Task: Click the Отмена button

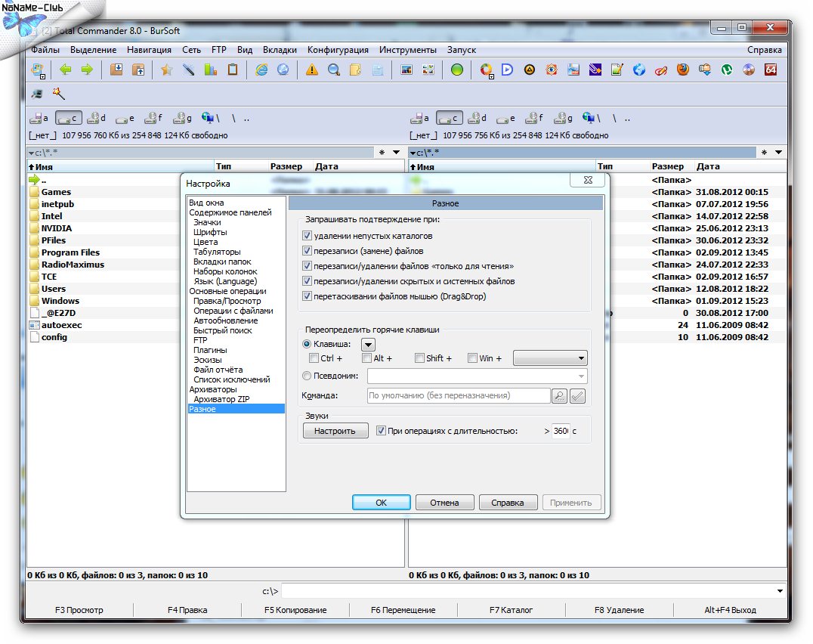Action: tap(444, 503)
